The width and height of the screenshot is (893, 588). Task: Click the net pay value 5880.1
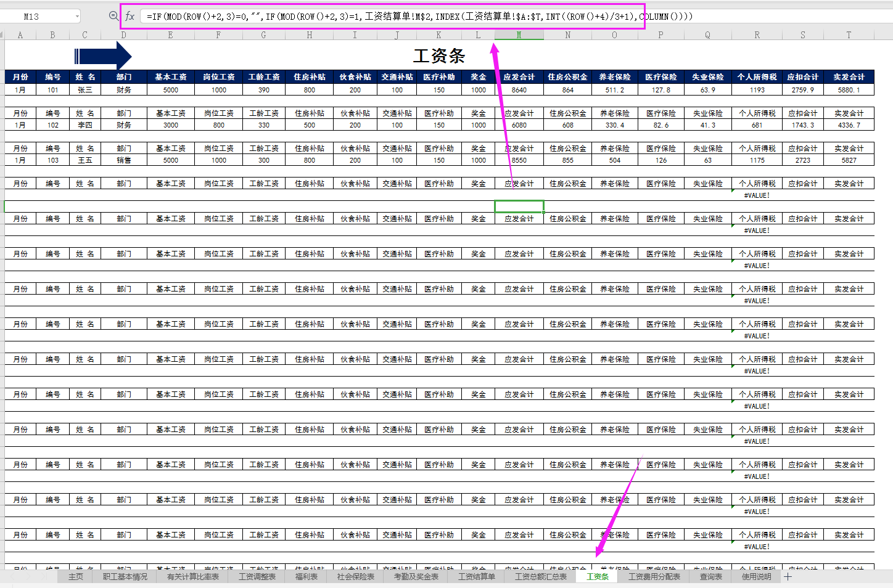click(x=849, y=90)
